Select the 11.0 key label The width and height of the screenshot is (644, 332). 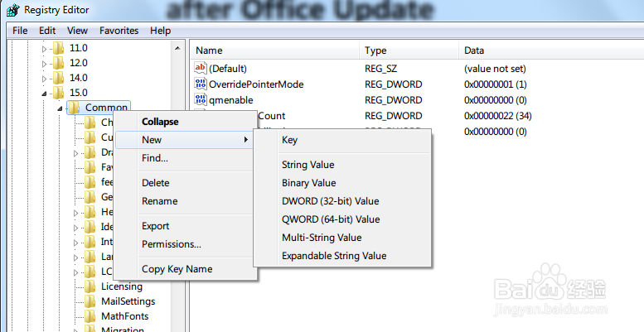pyautogui.click(x=79, y=48)
